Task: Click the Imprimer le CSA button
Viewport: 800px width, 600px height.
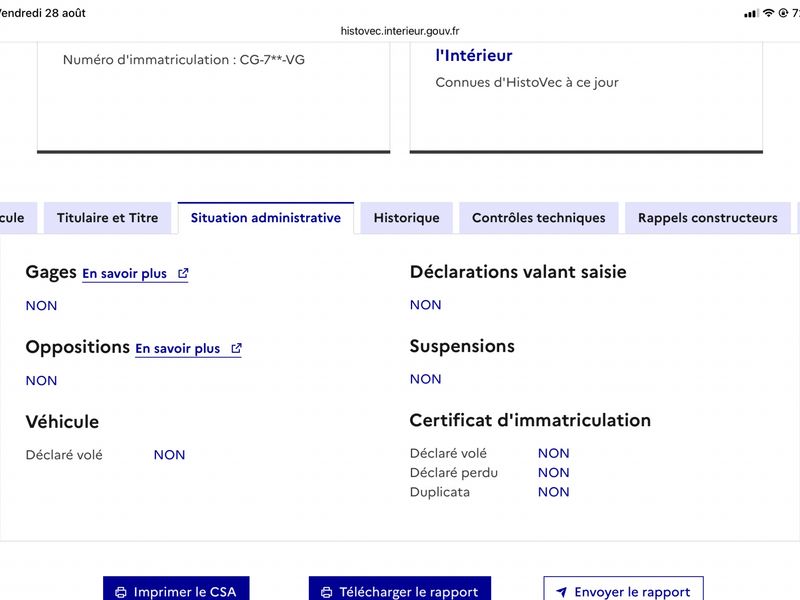Action: [x=177, y=590]
